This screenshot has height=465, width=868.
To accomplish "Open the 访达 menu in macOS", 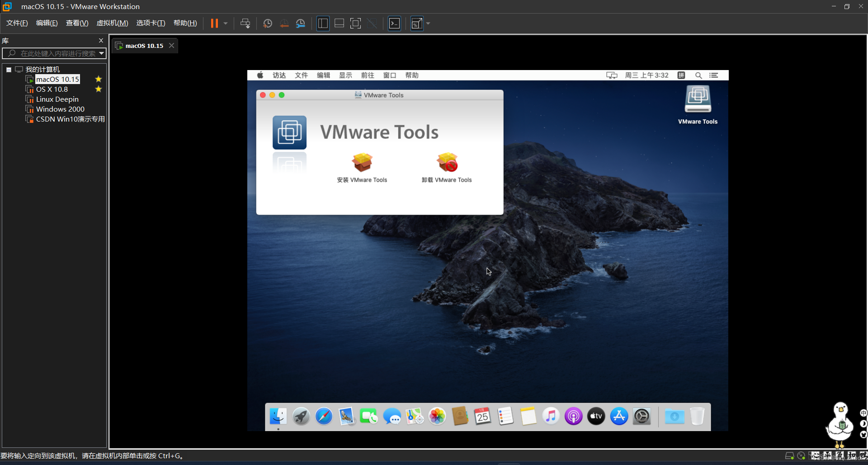I will pyautogui.click(x=279, y=75).
